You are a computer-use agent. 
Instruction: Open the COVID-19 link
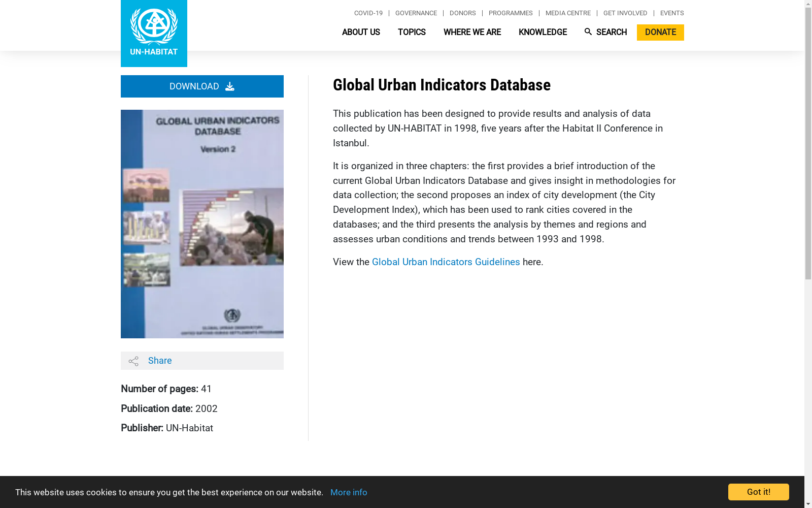(368, 13)
